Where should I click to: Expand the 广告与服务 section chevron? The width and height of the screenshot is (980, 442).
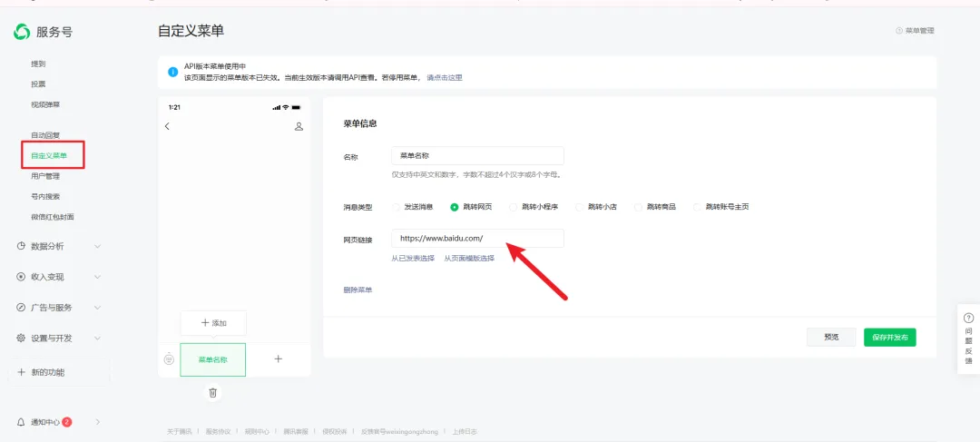[97, 308]
